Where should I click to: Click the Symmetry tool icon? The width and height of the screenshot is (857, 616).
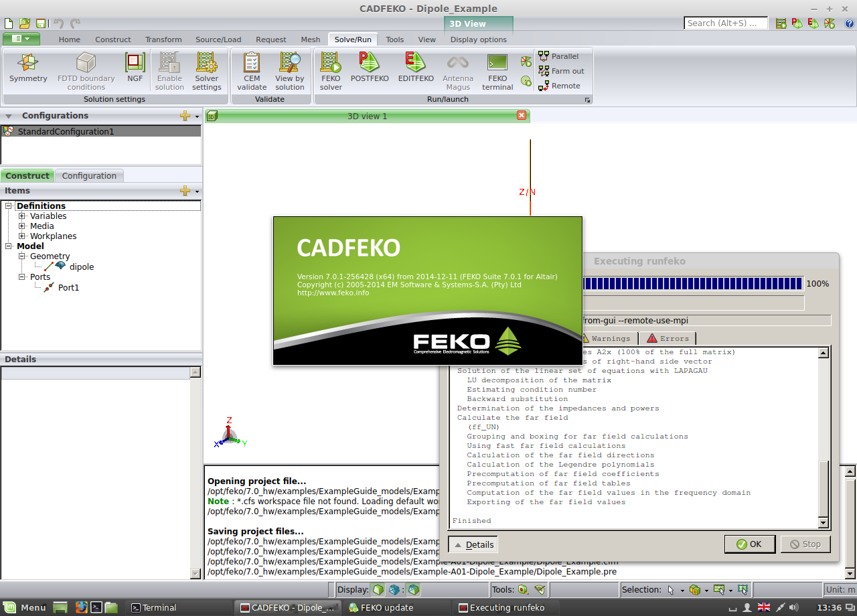28,63
